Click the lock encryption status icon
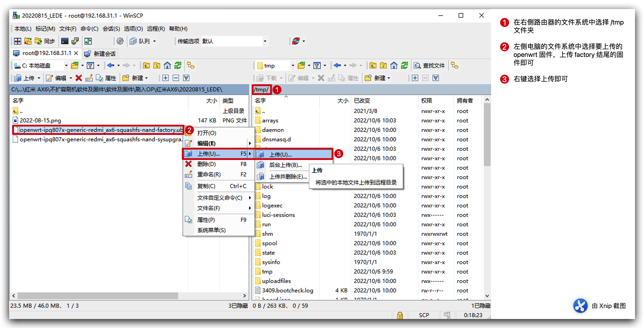Screen dimensions: 644x328 click(x=400, y=315)
